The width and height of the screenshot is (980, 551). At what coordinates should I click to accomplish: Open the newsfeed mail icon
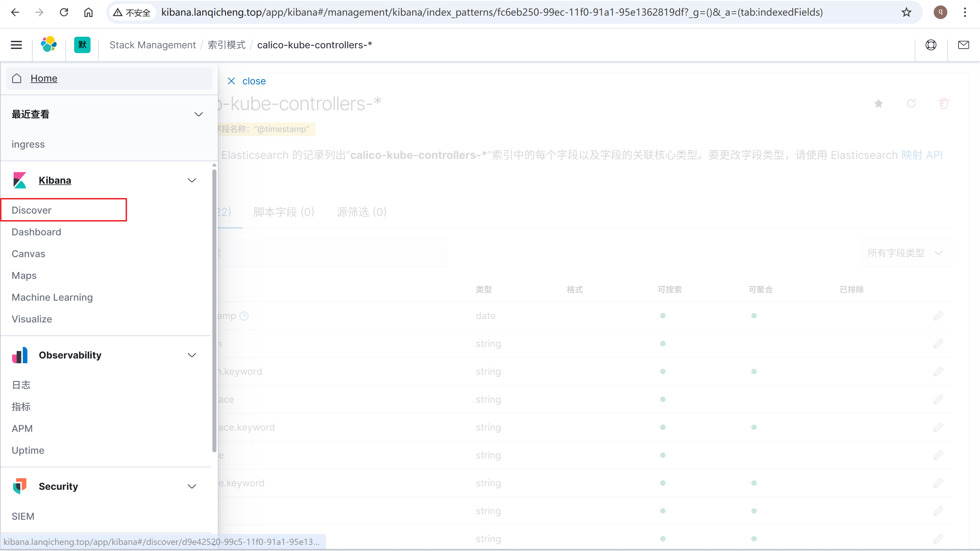pyautogui.click(x=964, y=45)
